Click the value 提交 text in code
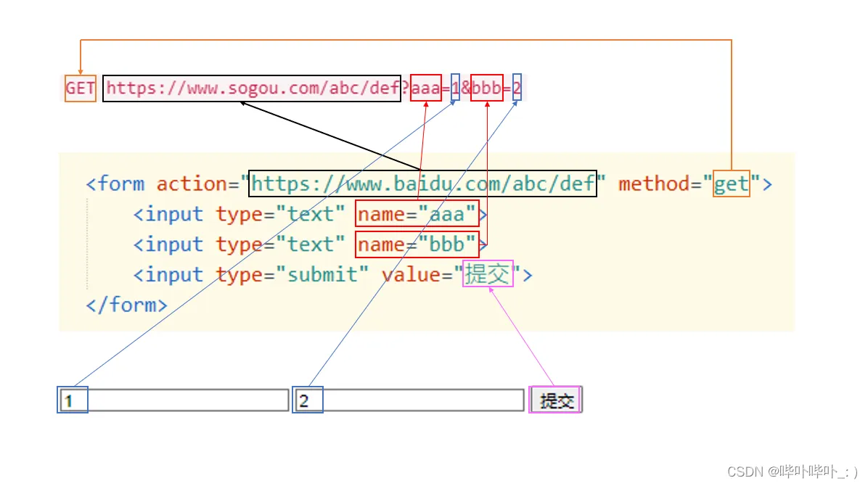Viewport: 868px width, 486px height. 487,274
